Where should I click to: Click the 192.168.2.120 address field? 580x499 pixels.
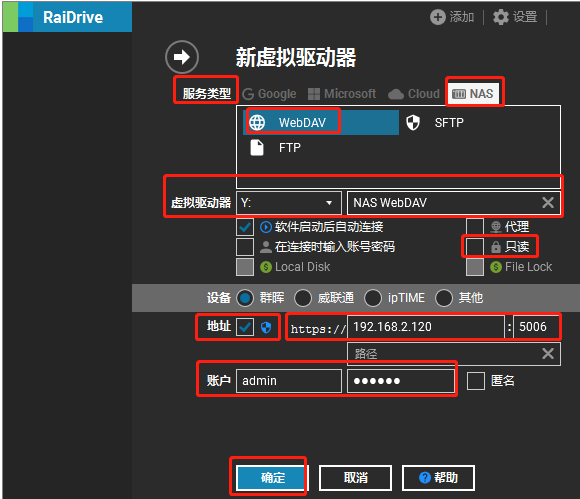[x=425, y=327]
